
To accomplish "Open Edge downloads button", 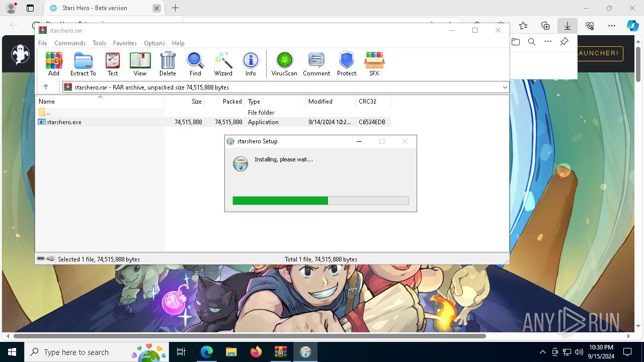I will [x=568, y=26].
